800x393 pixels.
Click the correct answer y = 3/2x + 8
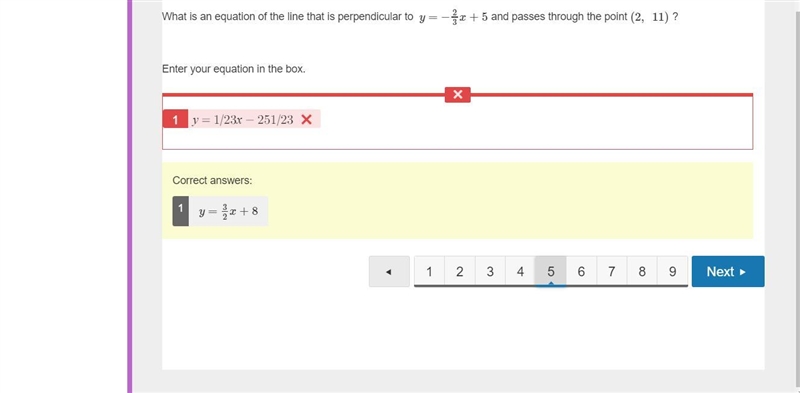tap(229, 211)
